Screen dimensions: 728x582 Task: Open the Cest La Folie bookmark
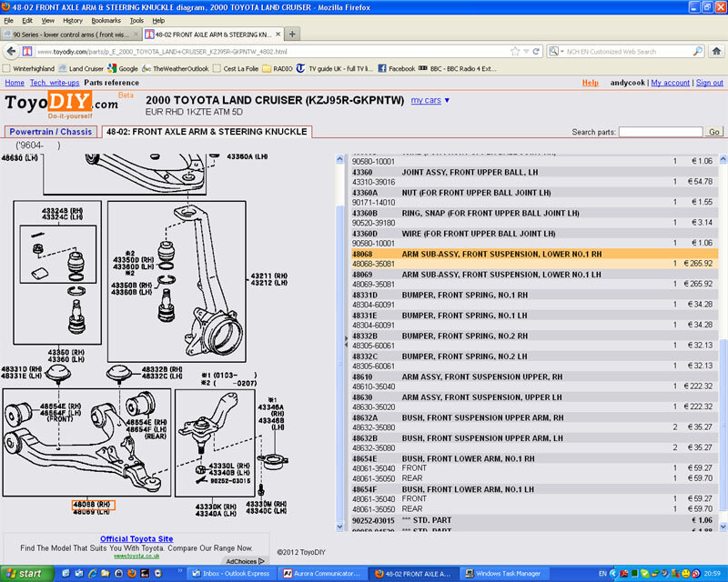click(x=236, y=68)
